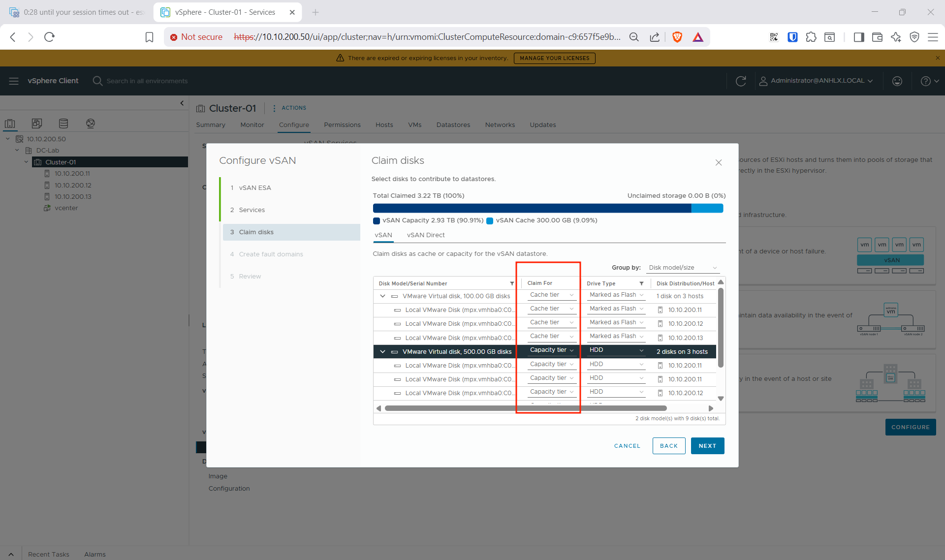Click the horizontal scrollbar of the disk table
The height and width of the screenshot is (560, 945).
pos(526,408)
